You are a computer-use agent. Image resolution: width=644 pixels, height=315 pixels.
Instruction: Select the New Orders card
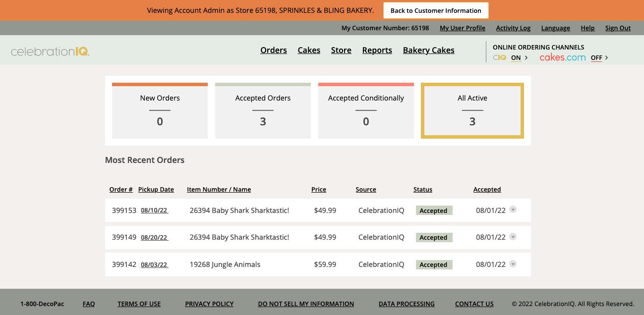[x=160, y=110]
